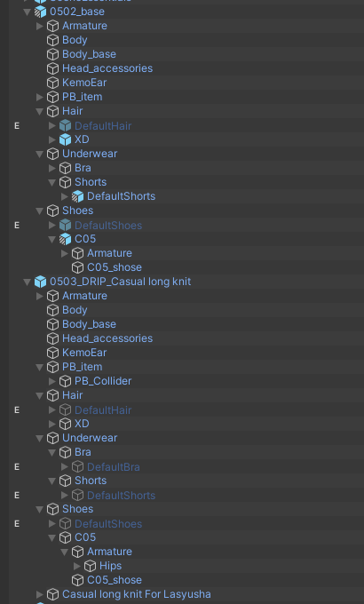Select the C05_shose object at the bottom

[x=114, y=580]
